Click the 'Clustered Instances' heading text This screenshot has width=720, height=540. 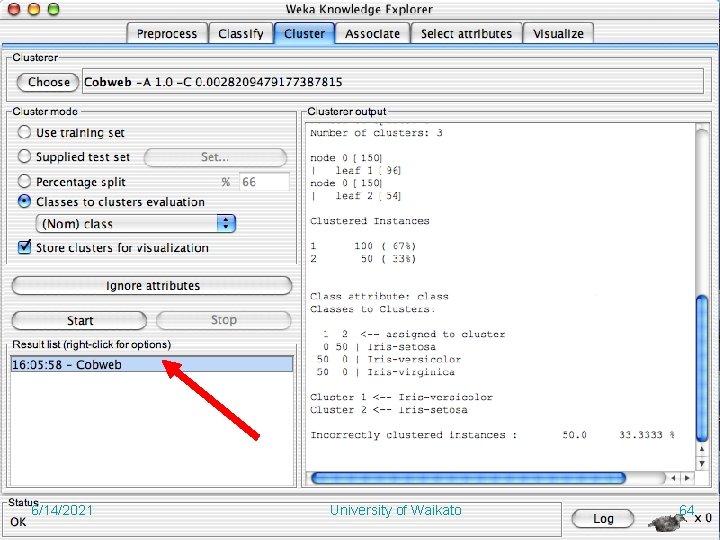tap(370, 221)
